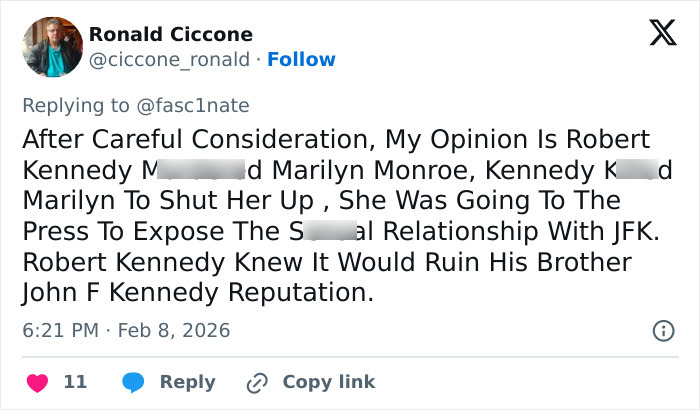Open the @fasc1nate mention
The height and width of the screenshot is (410, 700).
click(x=196, y=105)
